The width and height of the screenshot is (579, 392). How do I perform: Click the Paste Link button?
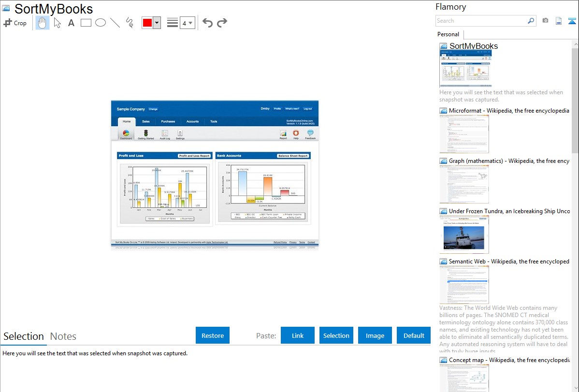(x=298, y=335)
